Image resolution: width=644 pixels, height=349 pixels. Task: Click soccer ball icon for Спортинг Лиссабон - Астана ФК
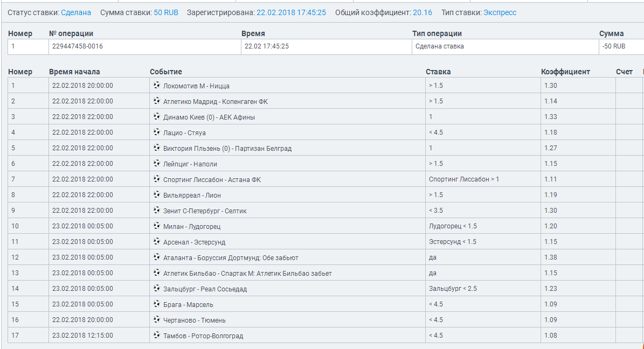pos(156,179)
